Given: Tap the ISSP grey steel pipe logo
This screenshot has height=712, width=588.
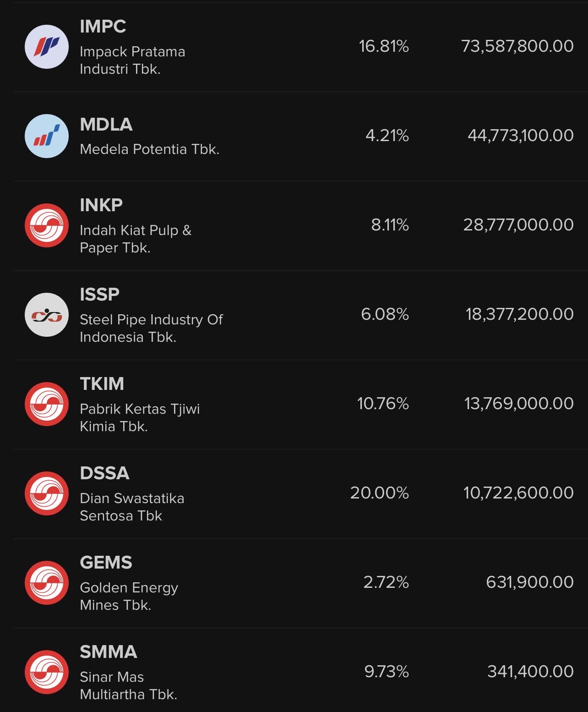Looking at the screenshot, I should (47, 315).
